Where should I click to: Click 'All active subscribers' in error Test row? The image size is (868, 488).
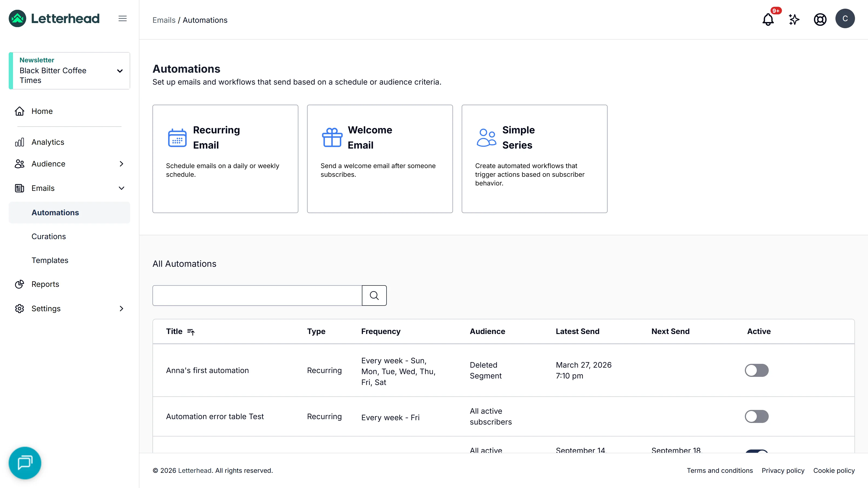point(491,417)
